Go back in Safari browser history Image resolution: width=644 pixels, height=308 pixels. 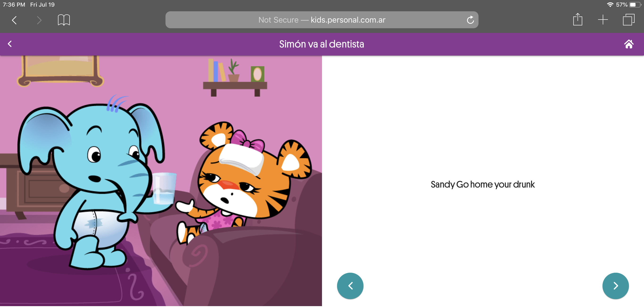click(x=14, y=20)
